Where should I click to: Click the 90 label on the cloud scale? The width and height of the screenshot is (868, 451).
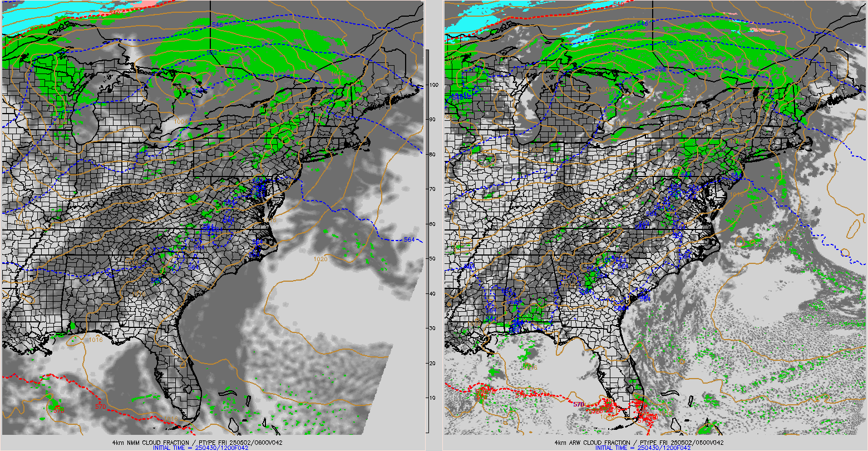[433, 120]
